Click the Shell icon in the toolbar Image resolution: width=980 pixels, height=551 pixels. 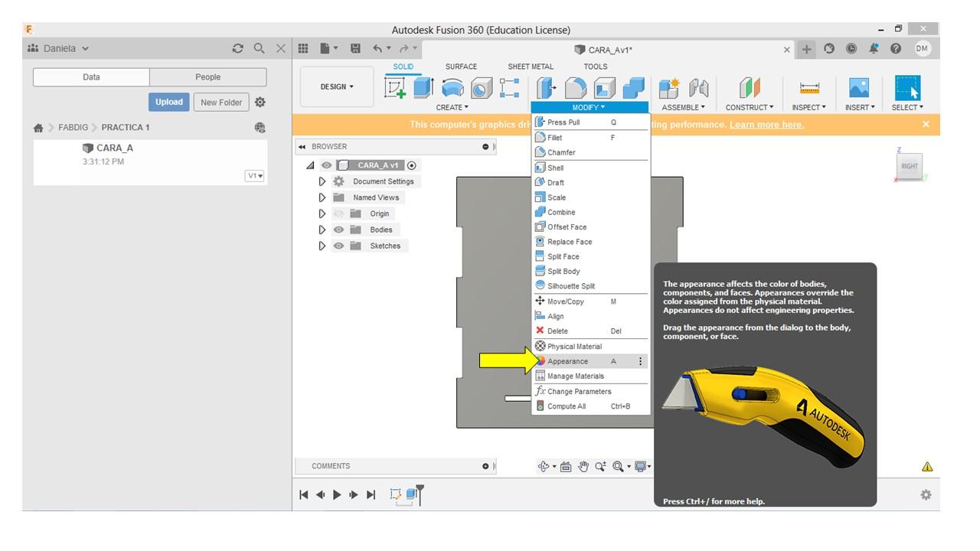605,88
